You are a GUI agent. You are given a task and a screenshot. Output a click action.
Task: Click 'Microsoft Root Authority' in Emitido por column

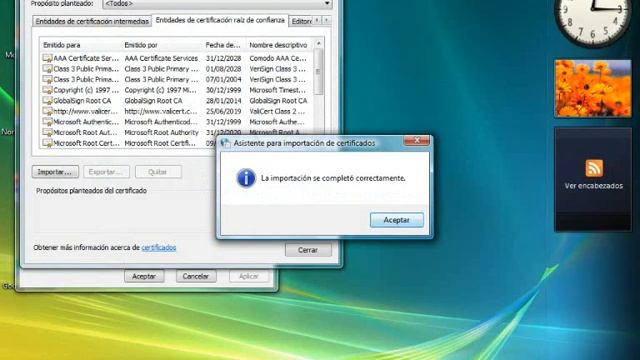pyautogui.click(x=162, y=133)
